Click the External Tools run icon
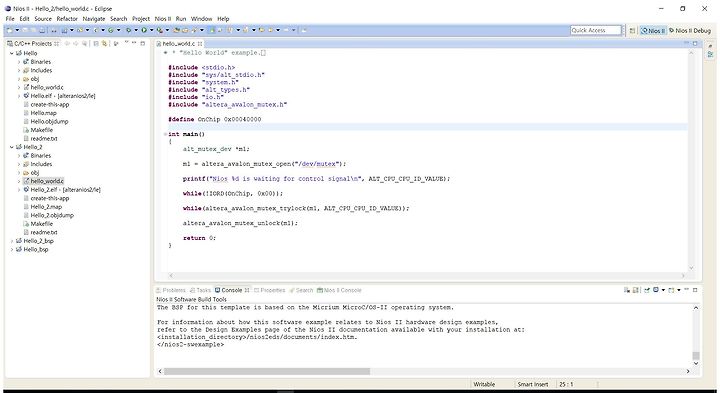Screen dimensions: 720x393 159,30
